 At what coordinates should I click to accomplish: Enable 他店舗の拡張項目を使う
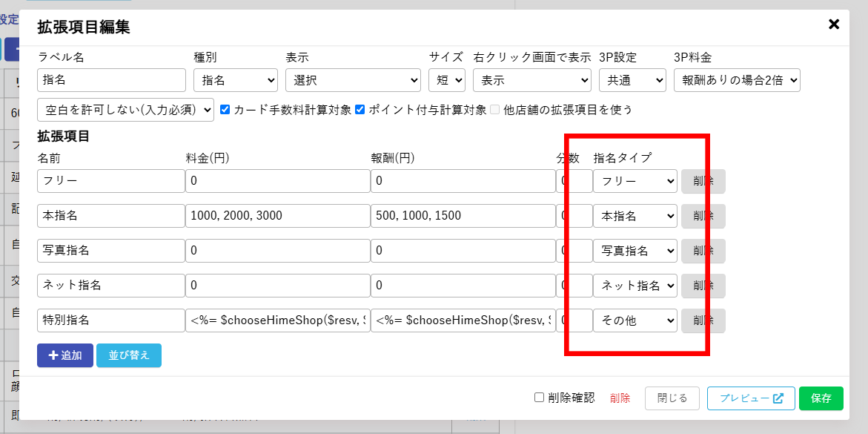tap(494, 109)
